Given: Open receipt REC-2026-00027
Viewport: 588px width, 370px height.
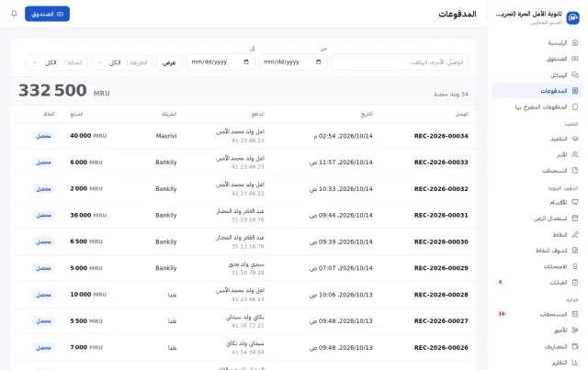Looking at the screenshot, I should (x=441, y=321).
